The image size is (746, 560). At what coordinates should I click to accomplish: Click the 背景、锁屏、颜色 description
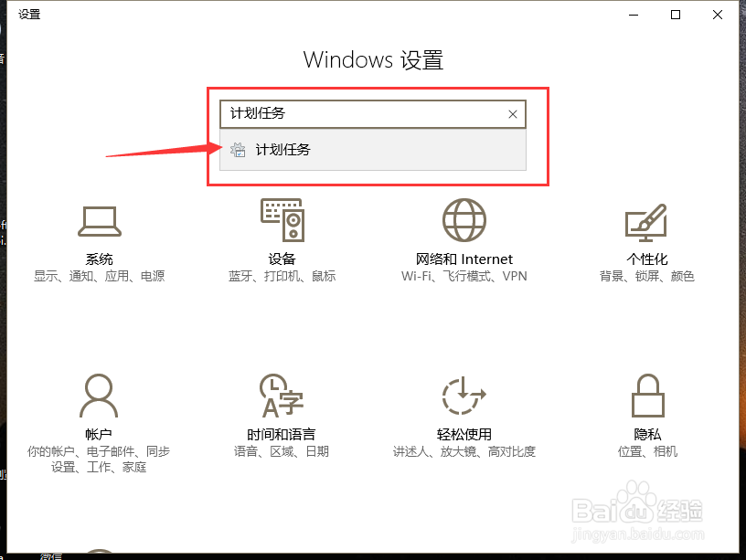point(647,276)
